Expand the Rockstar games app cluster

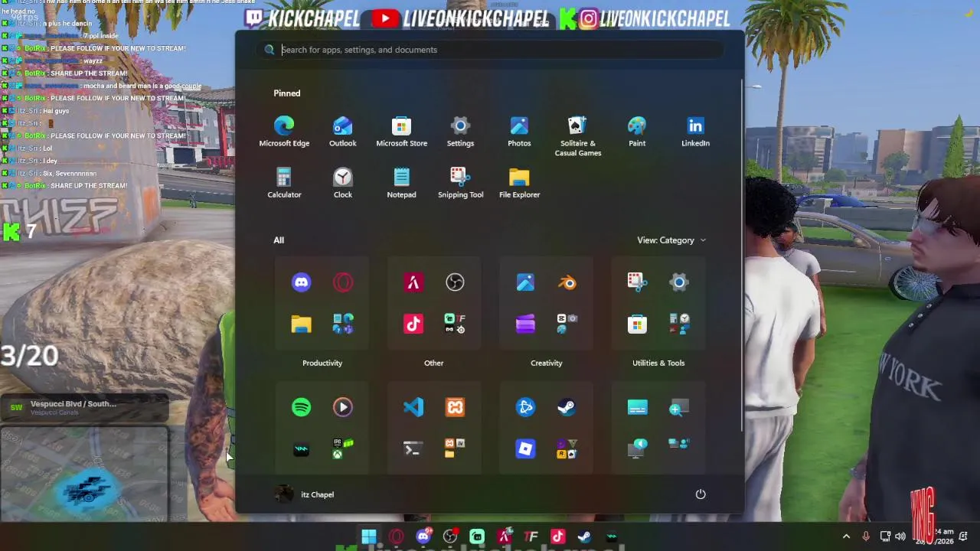567,448
